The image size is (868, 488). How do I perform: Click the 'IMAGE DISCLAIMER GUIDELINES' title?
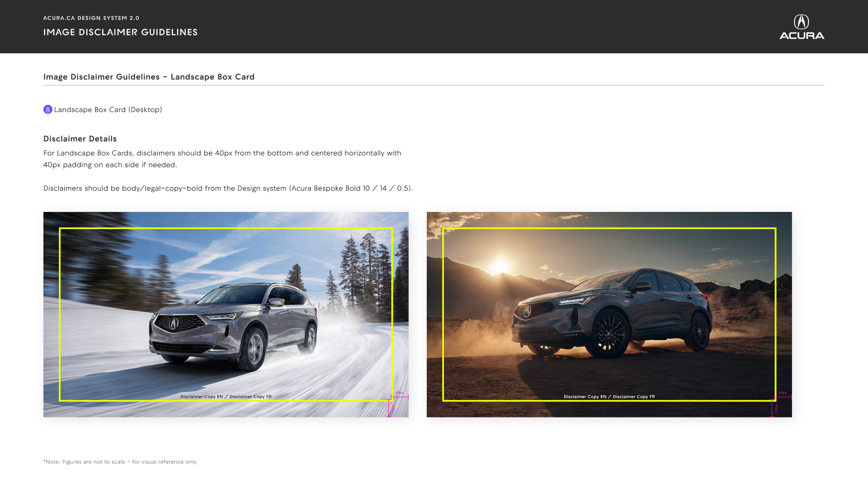pyautogui.click(x=121, y=32)
